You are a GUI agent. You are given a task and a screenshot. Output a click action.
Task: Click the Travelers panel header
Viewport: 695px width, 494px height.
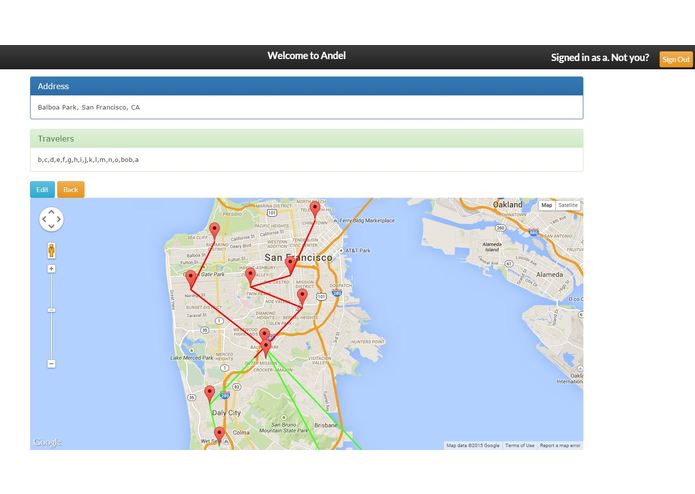pyautogui.click(x=307, y=139)
